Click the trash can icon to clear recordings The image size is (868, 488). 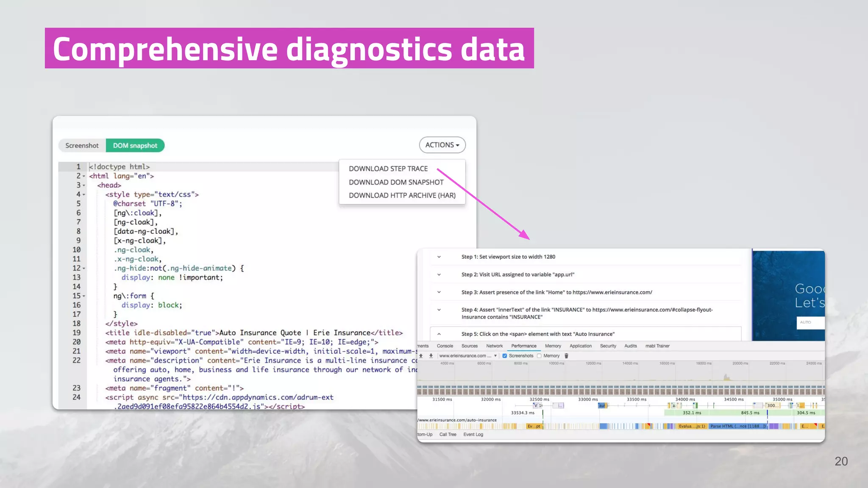click(x=566, y=356)
